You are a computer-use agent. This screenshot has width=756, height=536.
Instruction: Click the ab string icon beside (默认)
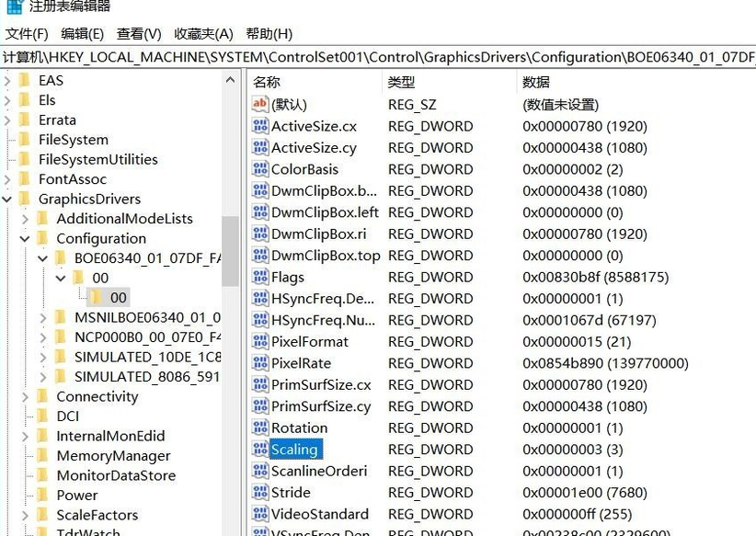click(x=260, y=104)
